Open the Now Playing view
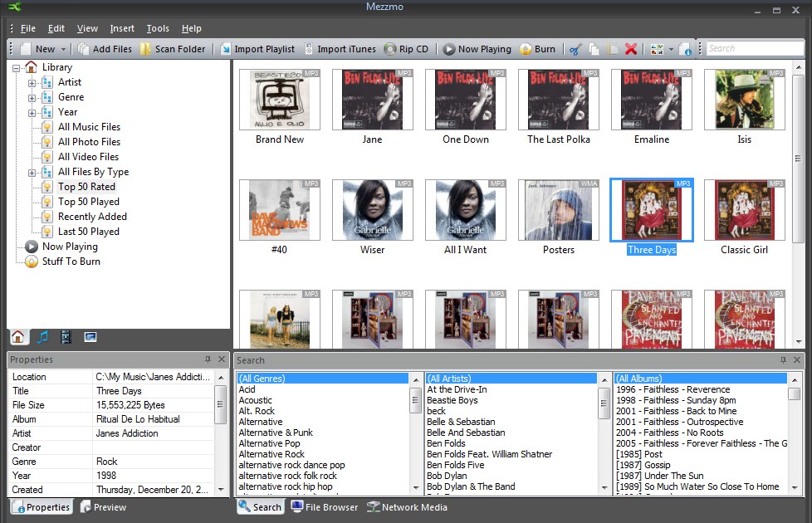 coord(477,48)
